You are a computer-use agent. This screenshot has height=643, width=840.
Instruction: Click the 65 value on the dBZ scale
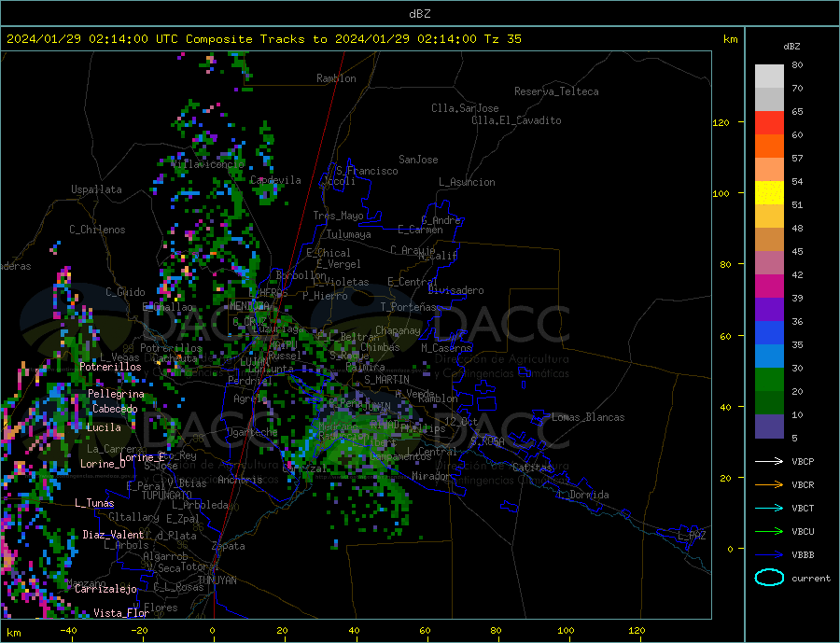(x=797, y=112)
